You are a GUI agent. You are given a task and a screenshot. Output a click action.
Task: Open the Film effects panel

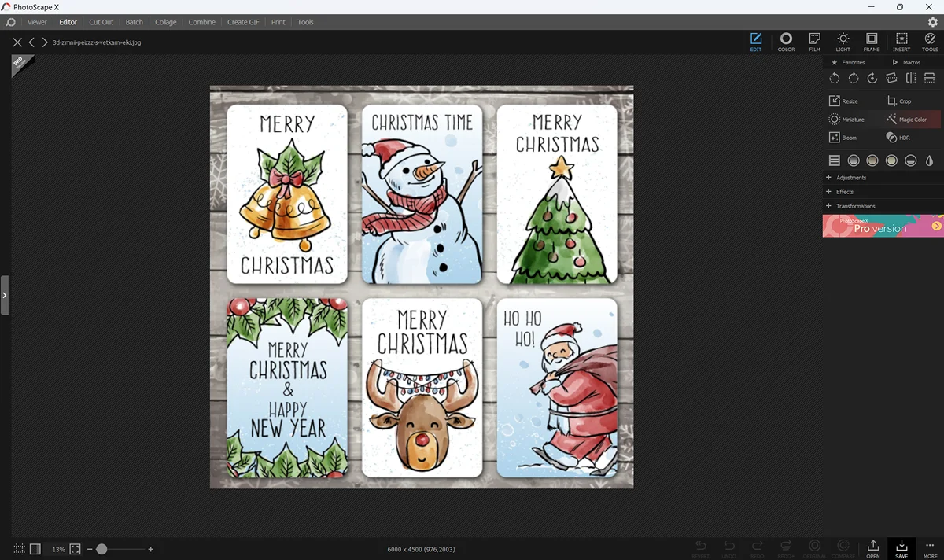(x=814, y=42)
